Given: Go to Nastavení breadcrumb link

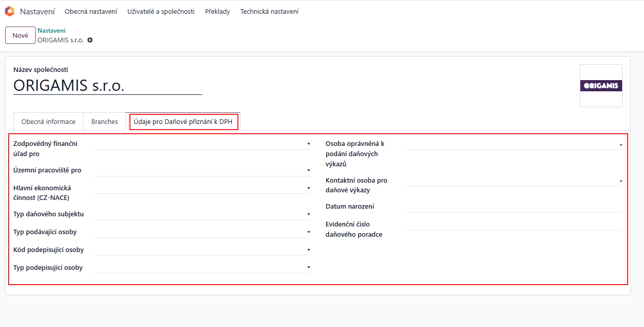Looking at the screenshot, I should [x=51, y=31].
